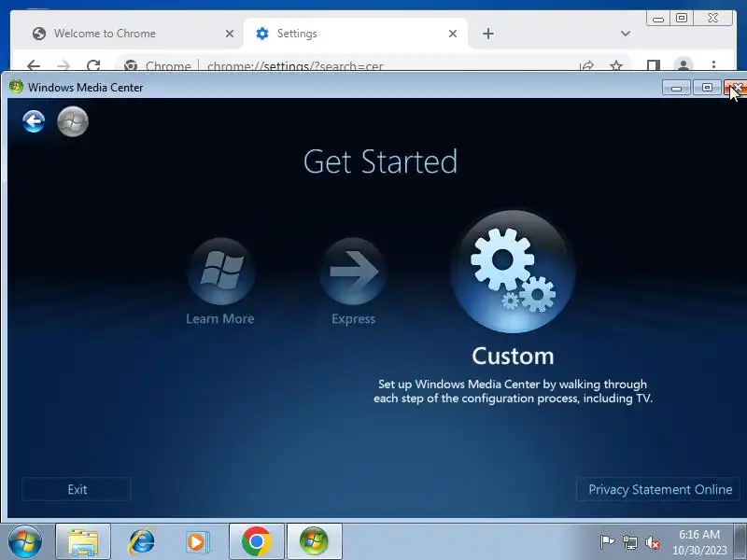Viewport: 747px width, 560px height.
Task: Click the Custom label text
Action: pyautogui.click(x=513, y=357)
